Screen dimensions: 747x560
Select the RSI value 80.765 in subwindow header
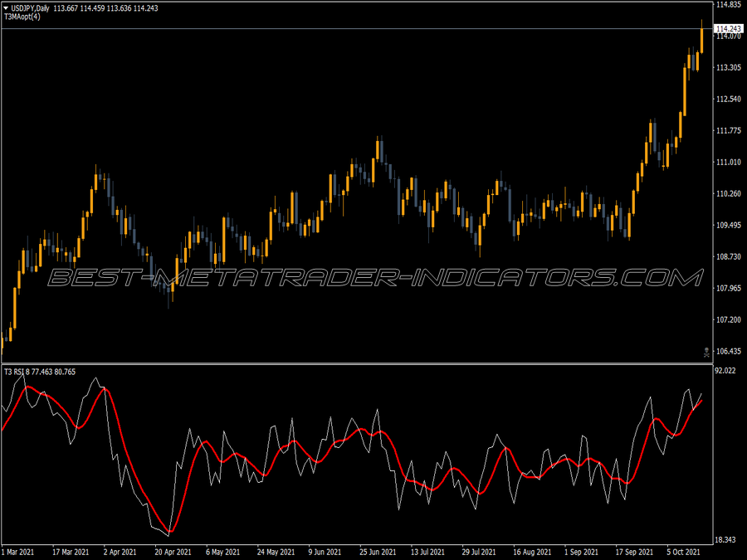(65, 372)
